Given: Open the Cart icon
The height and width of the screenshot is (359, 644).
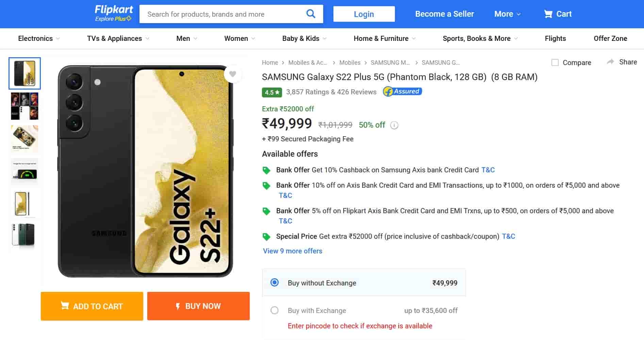Looking at the screenshot, I should tap(548, 14).
